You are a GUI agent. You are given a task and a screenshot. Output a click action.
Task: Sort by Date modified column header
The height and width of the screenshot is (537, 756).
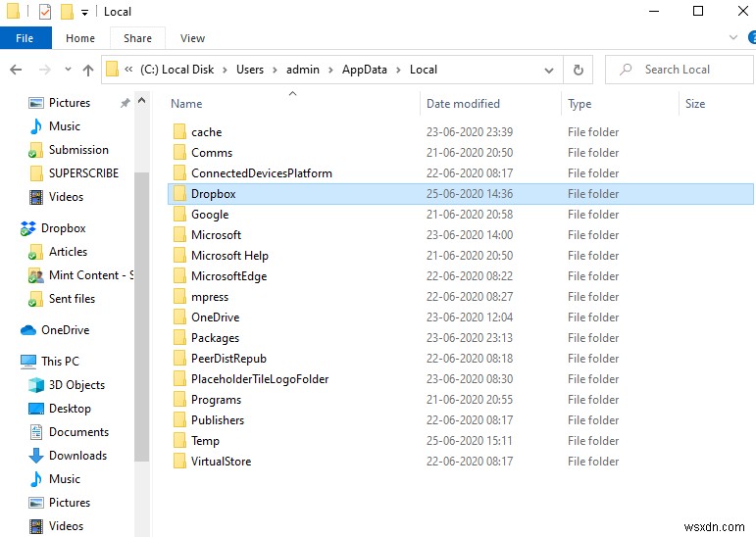[x=463, y=104]
